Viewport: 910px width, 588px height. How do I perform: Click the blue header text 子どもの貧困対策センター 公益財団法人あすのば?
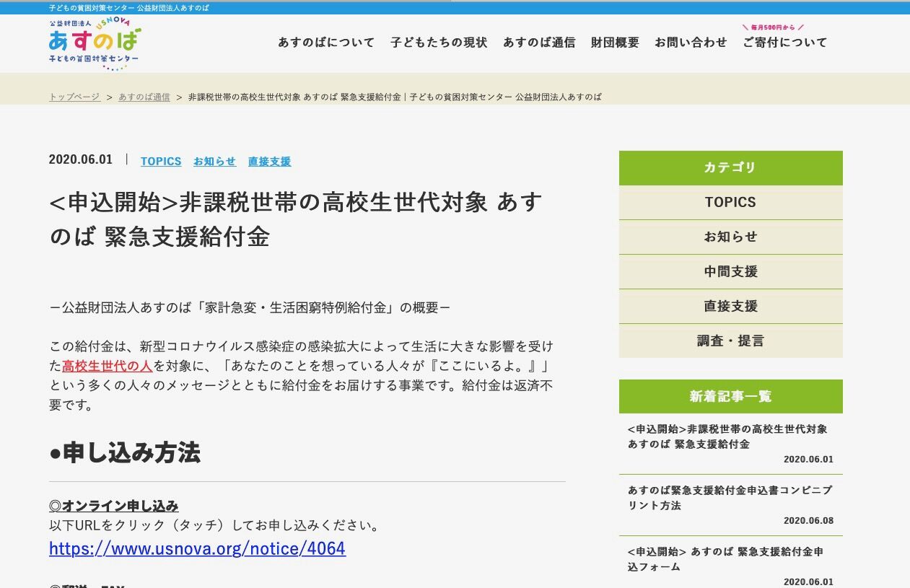click(129, 7)
